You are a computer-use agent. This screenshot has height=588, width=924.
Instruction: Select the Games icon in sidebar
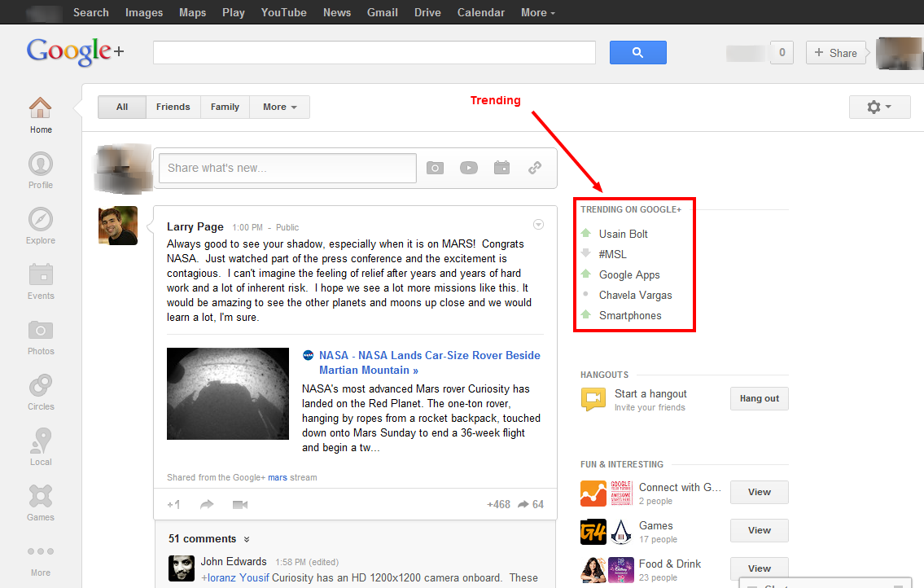pyautogui.click(x=40, y=497)
